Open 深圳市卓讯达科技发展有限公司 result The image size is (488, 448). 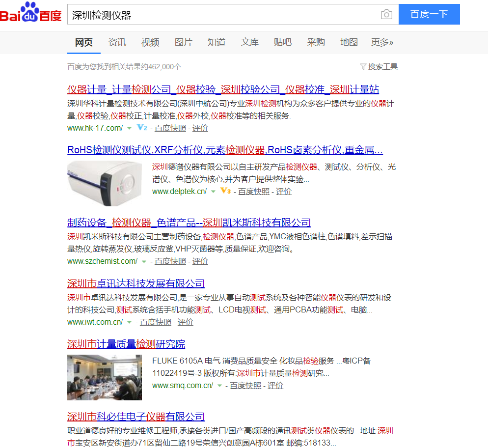click(136, 283)
